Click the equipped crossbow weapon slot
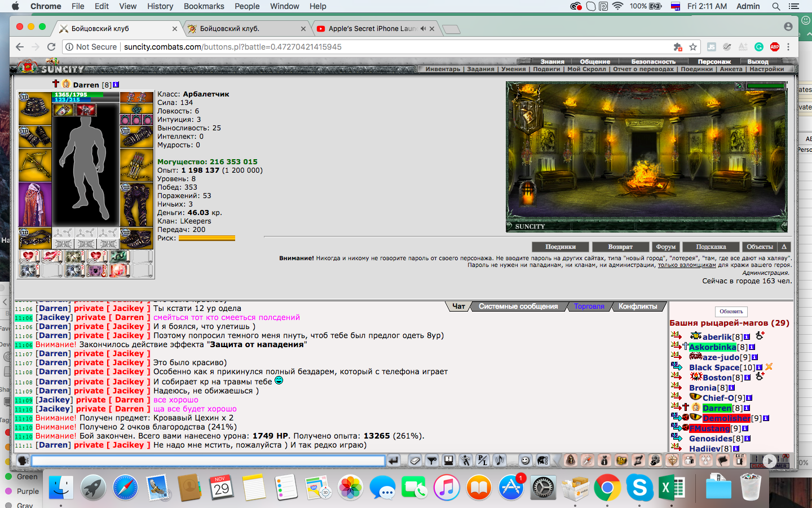The width and height of the screenshot is (812, 508). click(x=35, y=165)
